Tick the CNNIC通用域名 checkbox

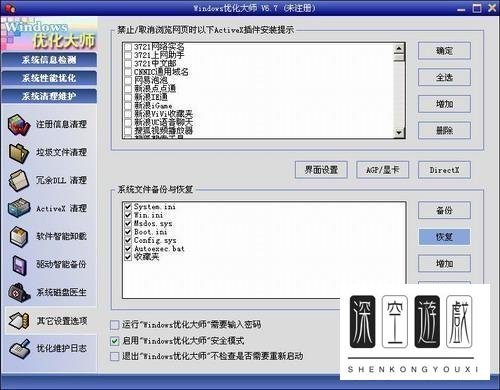click(x=128, y=72)
